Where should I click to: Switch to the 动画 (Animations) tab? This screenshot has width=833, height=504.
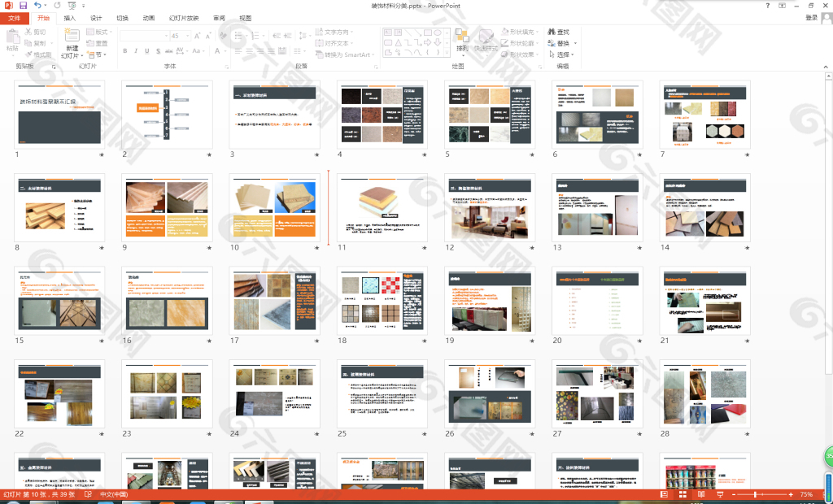pos(149,18)
